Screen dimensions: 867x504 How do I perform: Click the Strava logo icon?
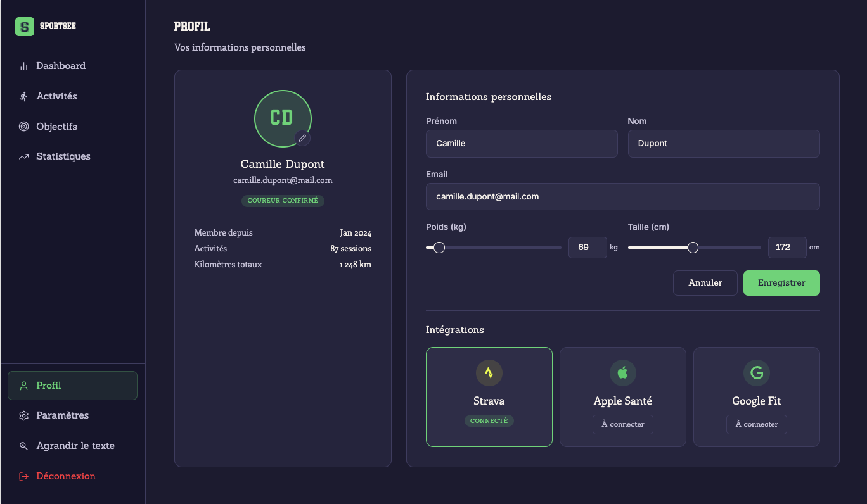point(489,373)
